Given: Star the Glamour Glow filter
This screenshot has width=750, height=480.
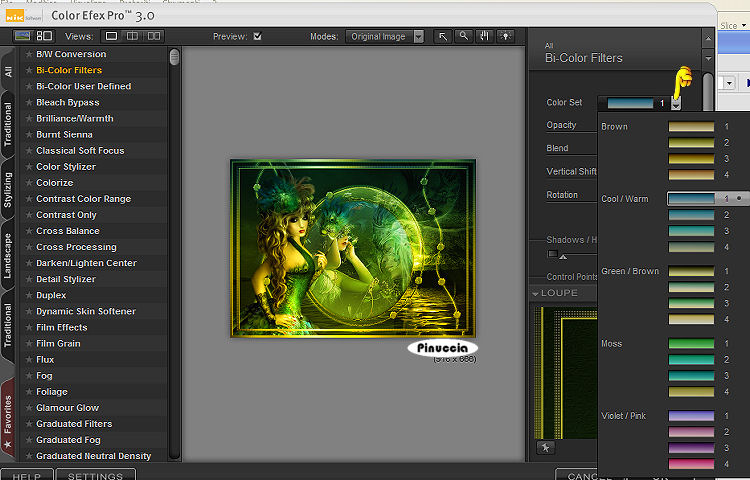Looking at the screenshot, I should pyautogui.click(x=29, y=407).
